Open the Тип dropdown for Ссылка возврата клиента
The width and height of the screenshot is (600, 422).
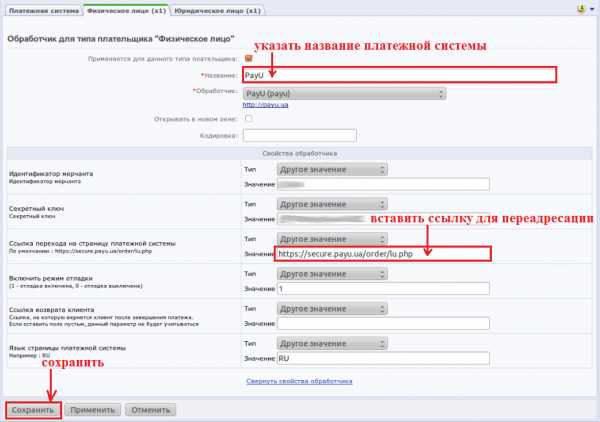[x=332, y=308]
